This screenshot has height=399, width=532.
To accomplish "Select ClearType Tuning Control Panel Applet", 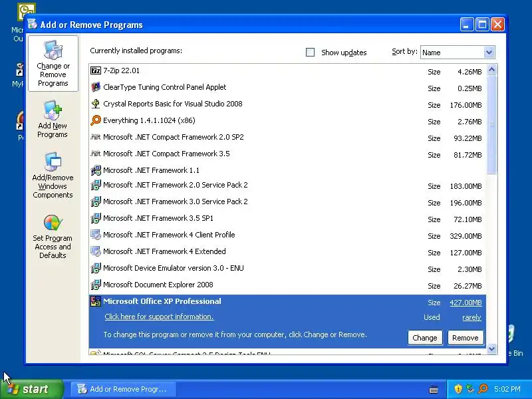I will pos(287,88).
